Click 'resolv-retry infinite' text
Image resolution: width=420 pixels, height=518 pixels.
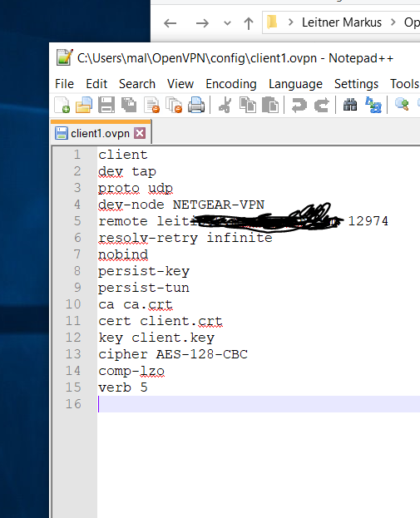coord(185,238)
